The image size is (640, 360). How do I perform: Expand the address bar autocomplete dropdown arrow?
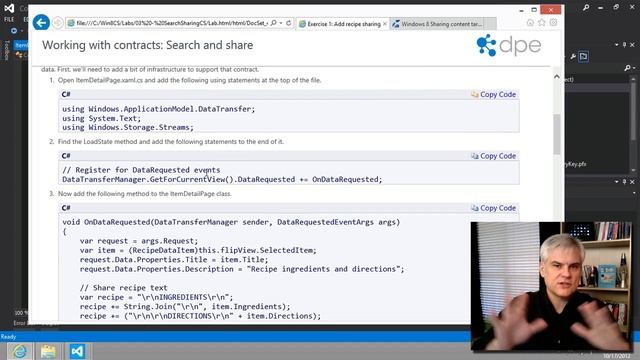(x=281, y=23)
